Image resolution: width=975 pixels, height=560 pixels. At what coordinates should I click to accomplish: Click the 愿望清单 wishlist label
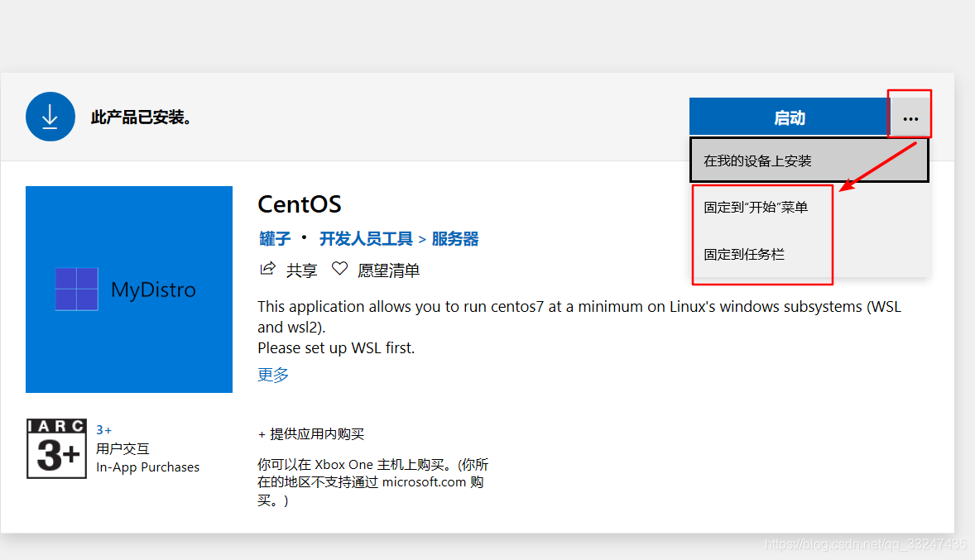[x=389, y=270]
